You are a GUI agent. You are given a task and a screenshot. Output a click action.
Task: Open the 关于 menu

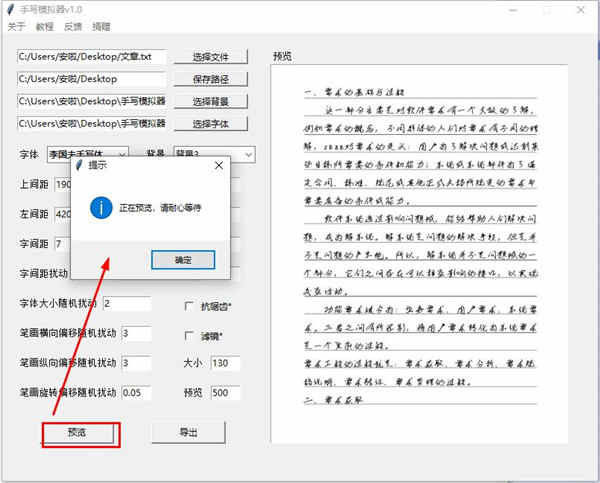pyautogui.click(x=16, y=26)
